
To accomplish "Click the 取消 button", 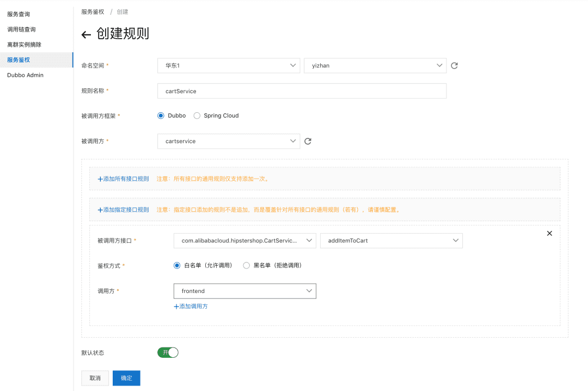I will pyautogui.click(x=95, y=378).
